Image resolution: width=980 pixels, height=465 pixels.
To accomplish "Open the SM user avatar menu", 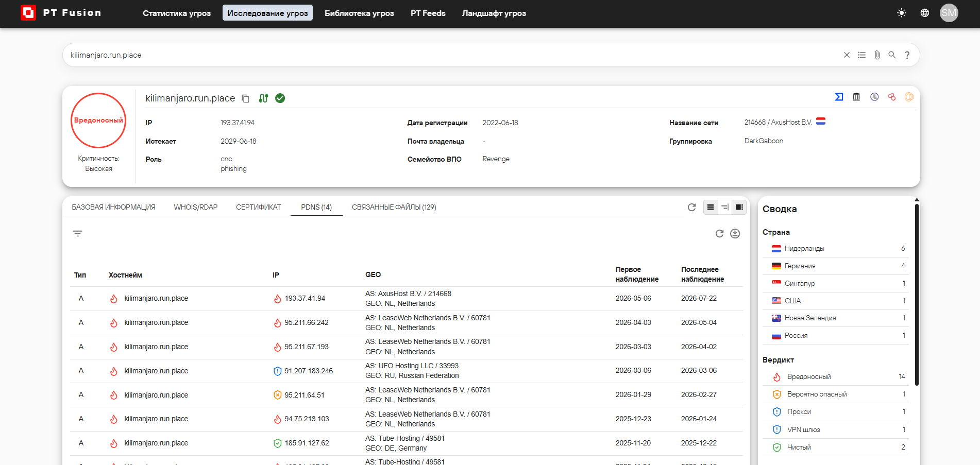I will coord(949,13).
